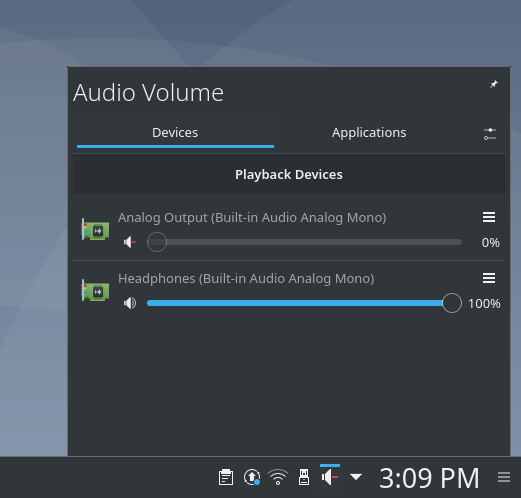This screenshot has height=498, width=521.
Task: Click the Playback Devices header
Action: [x=289, y=174]
